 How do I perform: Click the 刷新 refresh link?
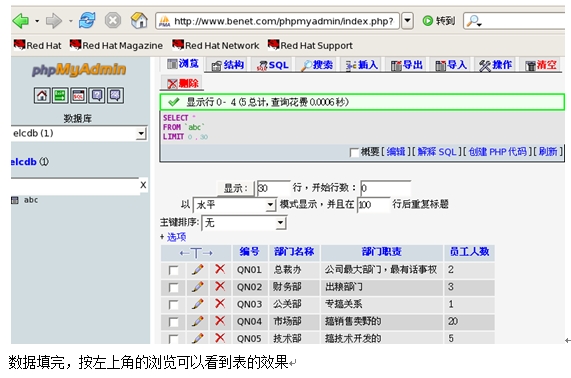(548, 151)
